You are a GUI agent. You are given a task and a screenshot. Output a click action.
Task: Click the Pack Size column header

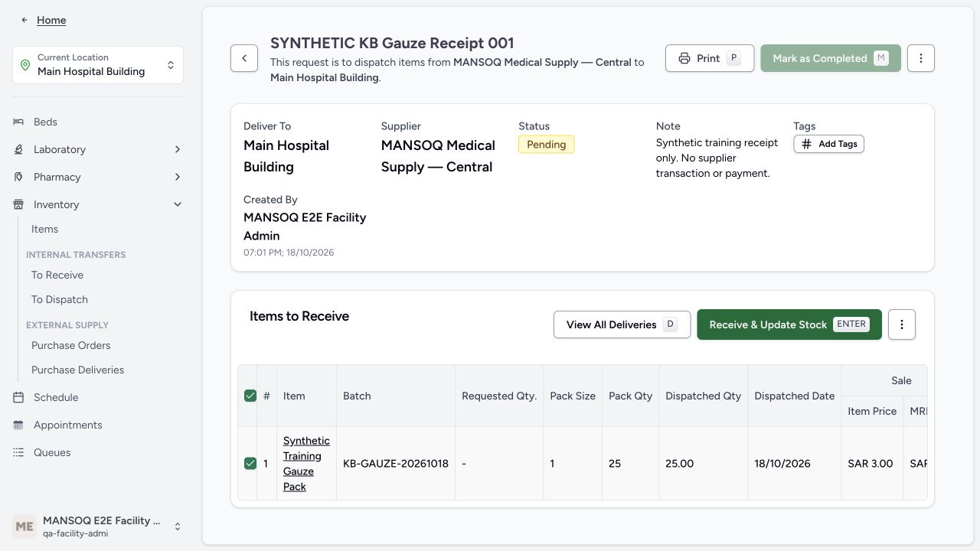coord(573,396)
